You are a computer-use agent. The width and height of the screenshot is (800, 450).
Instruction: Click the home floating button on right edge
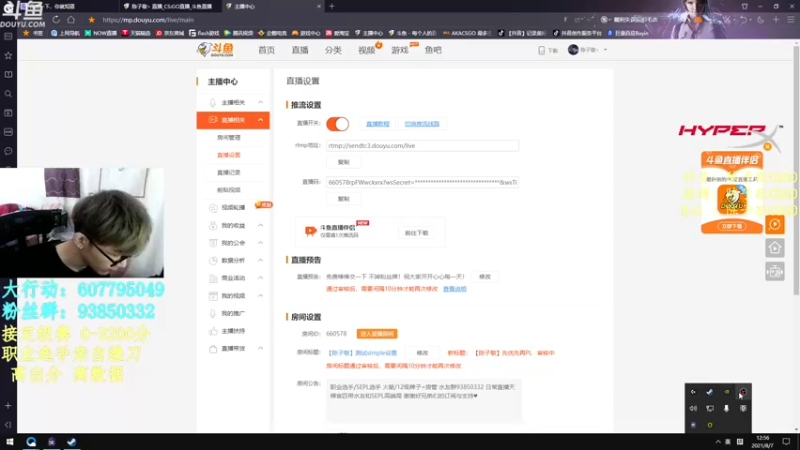[x=774, y=248]
